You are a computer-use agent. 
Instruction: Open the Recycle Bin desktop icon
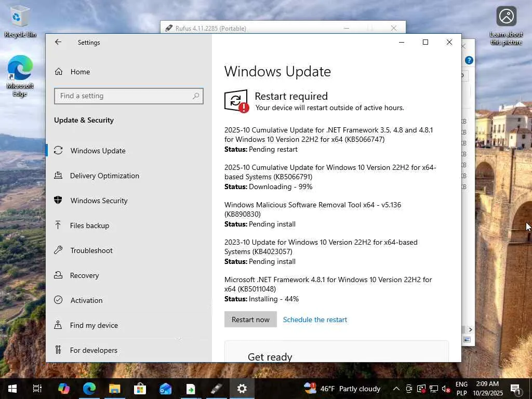click(x=20, y=22)
